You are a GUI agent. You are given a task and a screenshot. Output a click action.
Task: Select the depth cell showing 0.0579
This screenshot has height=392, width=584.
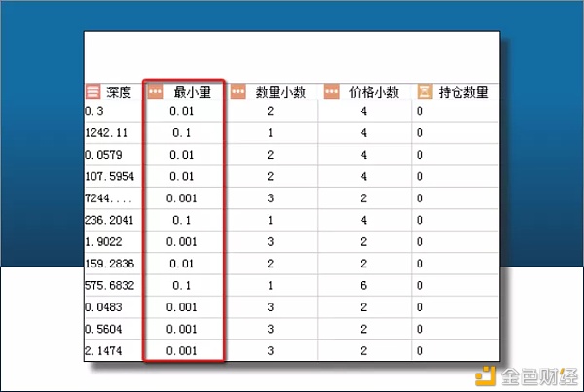pos(103,155)
